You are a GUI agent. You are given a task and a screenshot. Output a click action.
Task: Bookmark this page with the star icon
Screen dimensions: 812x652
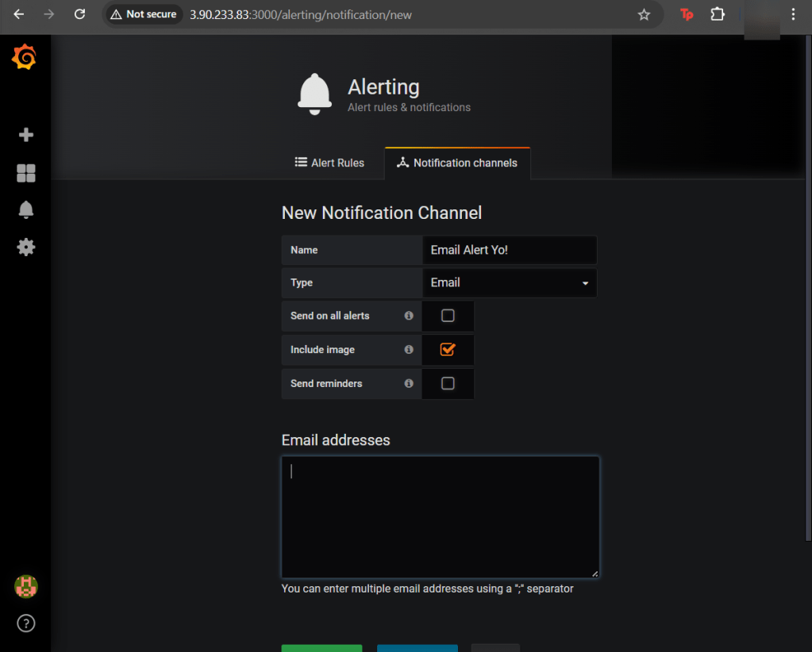644,14
